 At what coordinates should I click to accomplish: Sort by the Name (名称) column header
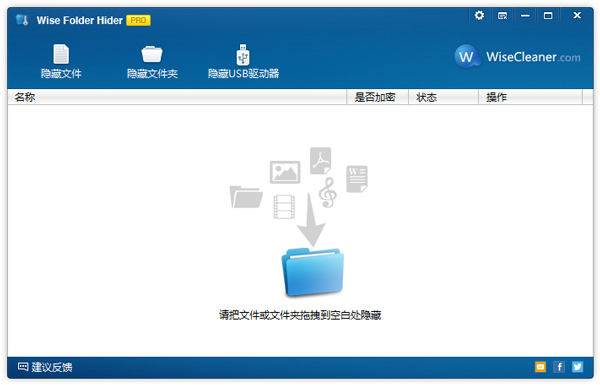(x=177, y=97)
